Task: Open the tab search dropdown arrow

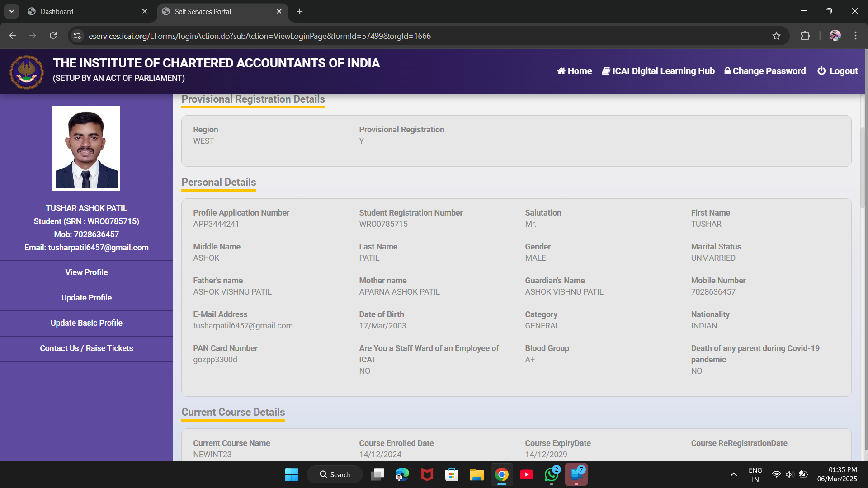Action: click(11, 11)
